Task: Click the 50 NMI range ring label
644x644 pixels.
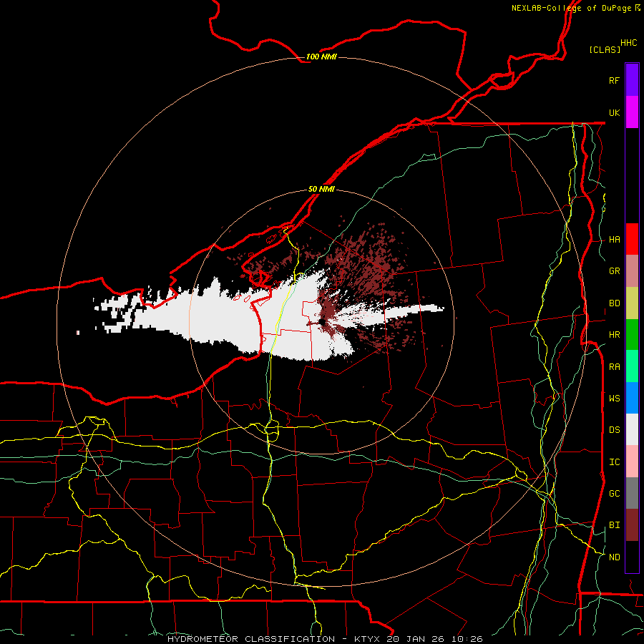Action: tap(321, 189)
